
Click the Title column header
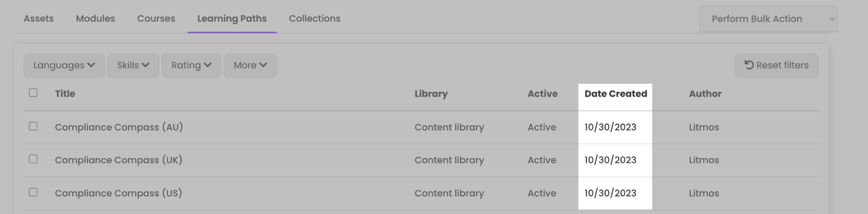tap(65, 94)
